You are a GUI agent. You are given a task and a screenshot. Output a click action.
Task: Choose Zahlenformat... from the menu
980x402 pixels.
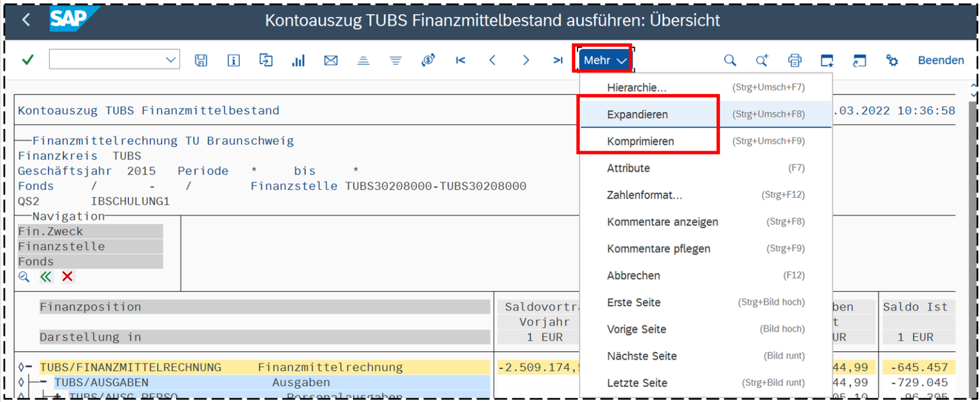pyautogui.click(x=644, y=195)
